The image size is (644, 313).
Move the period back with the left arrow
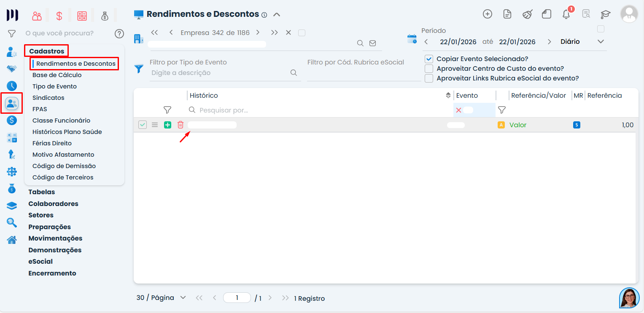pyautogui.click(x=426, y=42)
